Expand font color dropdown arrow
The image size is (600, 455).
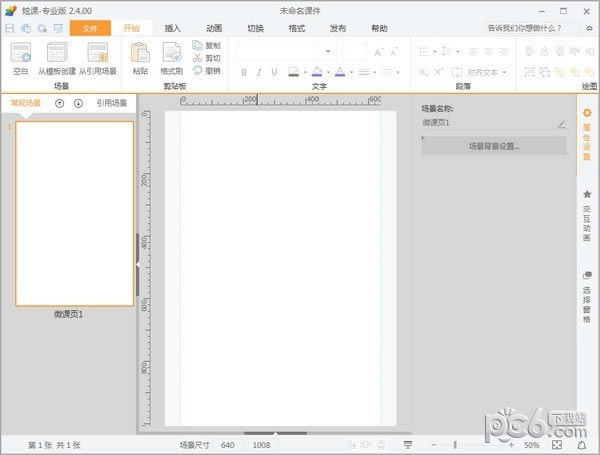point(351,72)
